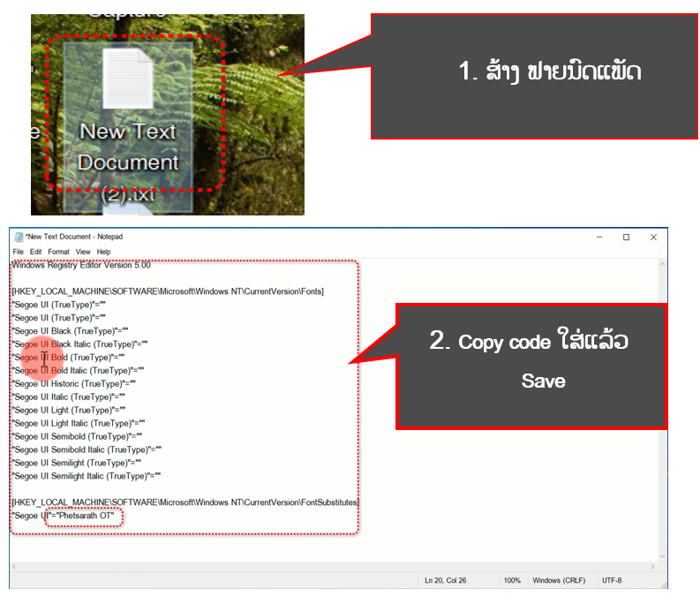The height and width of the screenshot is (604, 700).
Task: Close the Notepad window
Action: pyautogui.click(x=653, y=237)
